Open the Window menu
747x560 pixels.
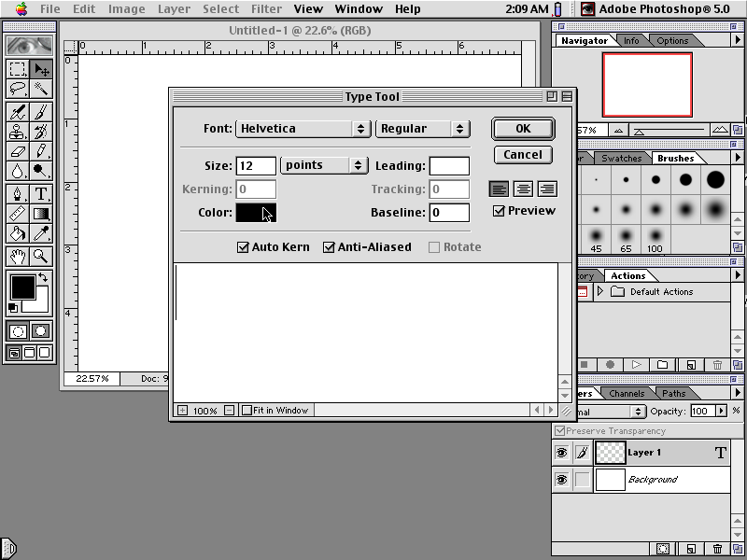[359, 9]
